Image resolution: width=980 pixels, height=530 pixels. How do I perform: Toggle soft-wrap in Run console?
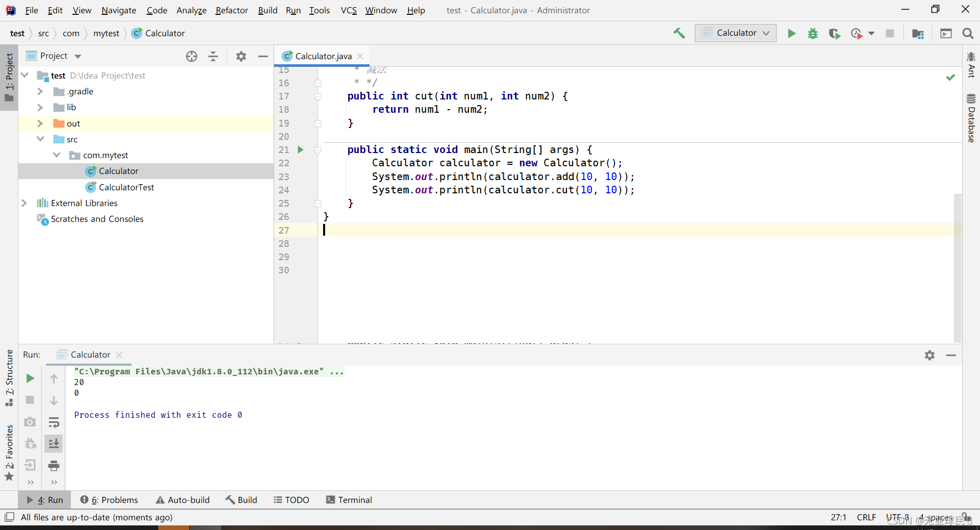tap(54, 422)
